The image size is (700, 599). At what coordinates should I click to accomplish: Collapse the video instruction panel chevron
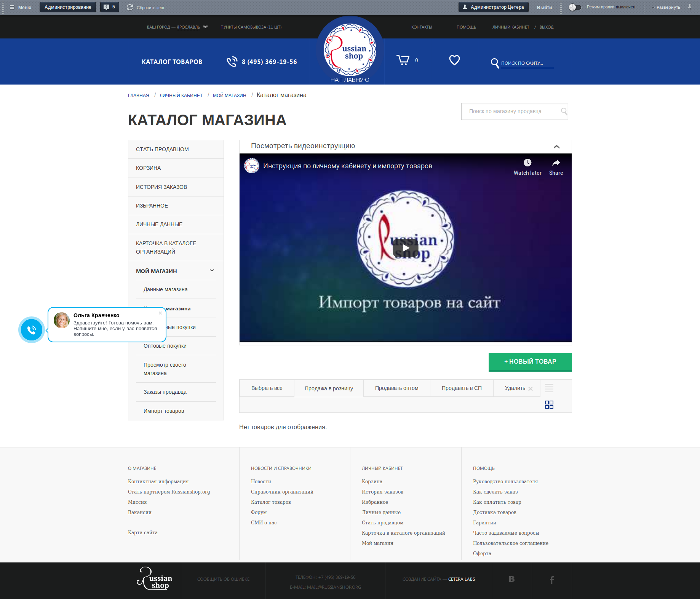tap(556, 146)
